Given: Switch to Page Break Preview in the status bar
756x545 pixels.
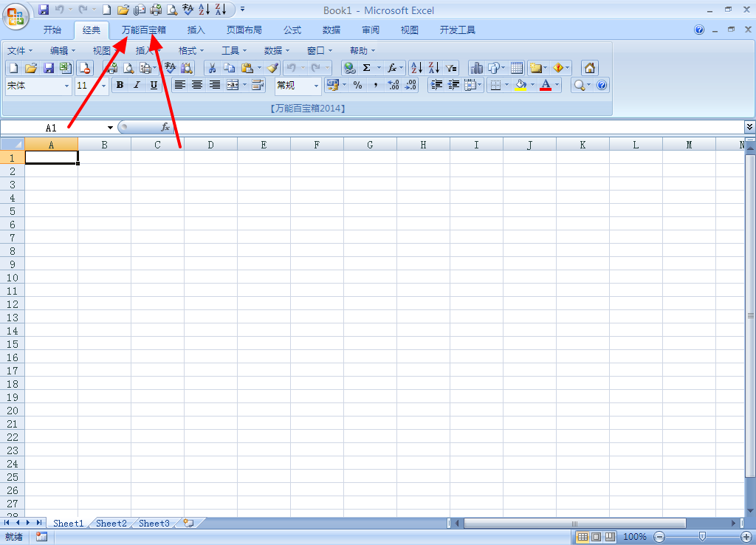Looking at the screenshot, I should [x=610, y=537].
